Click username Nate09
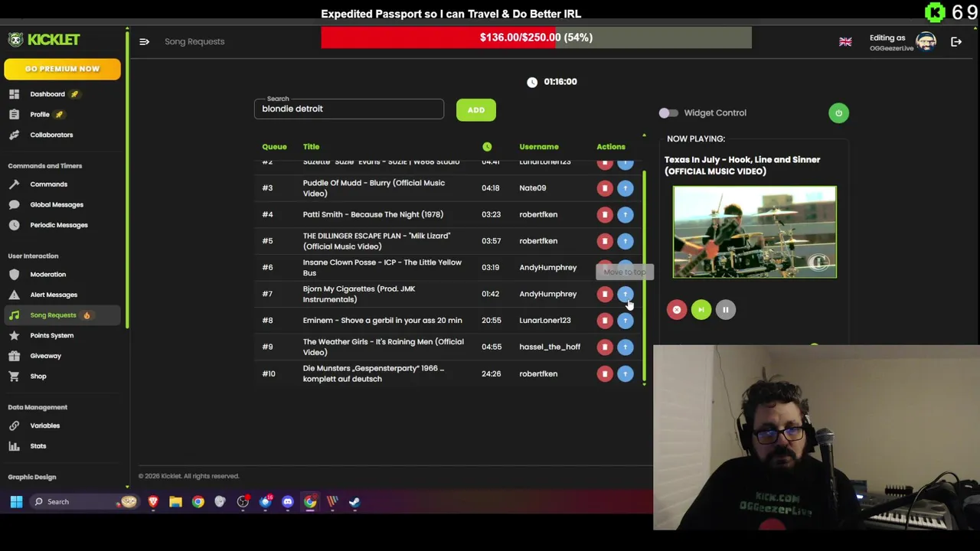980x551 pixels. tap(533, 188)
